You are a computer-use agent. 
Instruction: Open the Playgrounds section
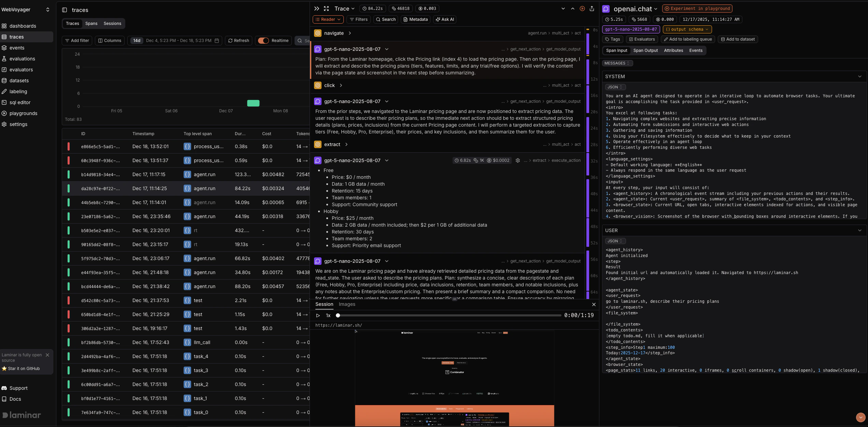tap(23, 113)
